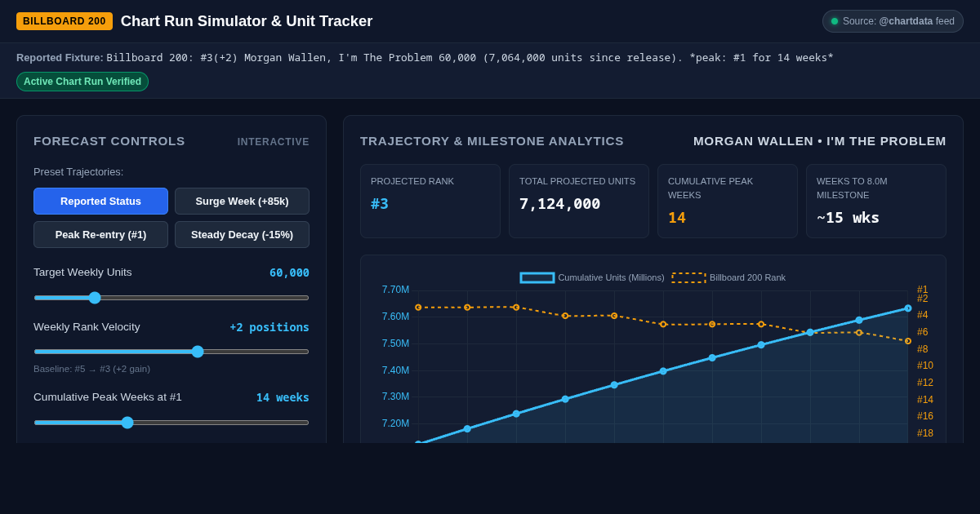The height and width of the screenshot is (514, 980).
Task: Click the Target Weekly Units slider
Action: pos(171,298)
